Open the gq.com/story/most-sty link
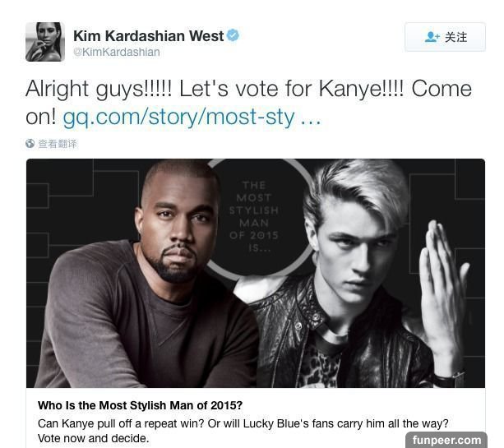 click(x=178, y=117)
